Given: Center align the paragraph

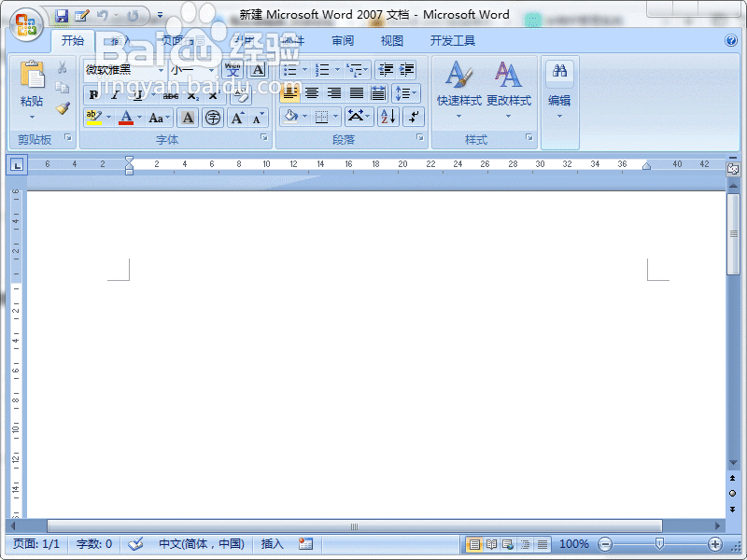Looking at the screenshot, I should pyautogui.click(x=312, y=92).
